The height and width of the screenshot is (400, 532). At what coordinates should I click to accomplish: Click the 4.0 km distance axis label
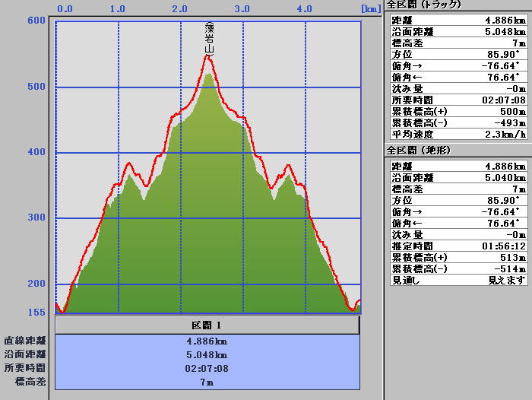point(305,9)
